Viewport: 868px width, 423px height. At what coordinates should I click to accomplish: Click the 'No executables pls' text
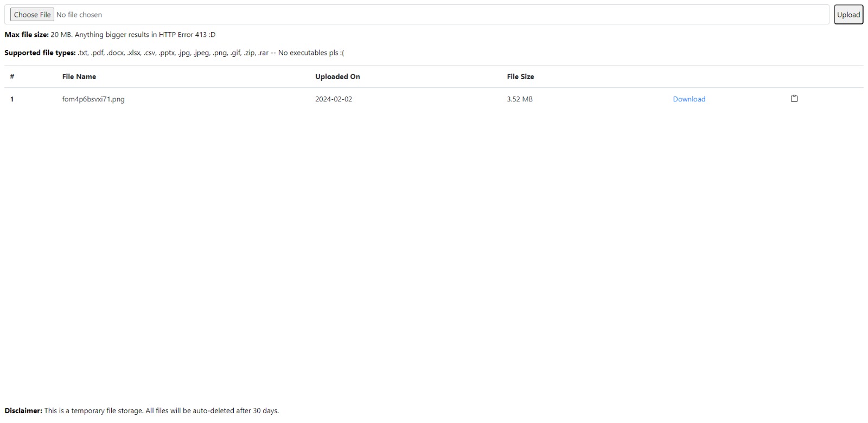[308, 53]
